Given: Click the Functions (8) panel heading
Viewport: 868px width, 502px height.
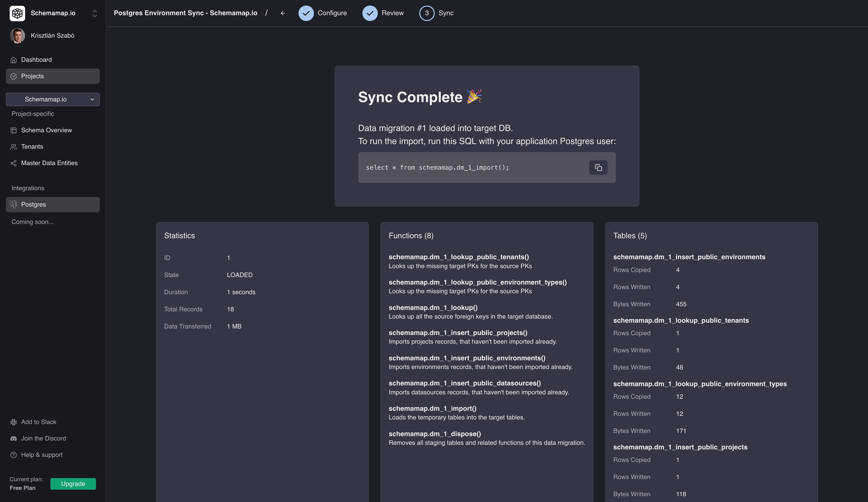Looking at the screenshot, I should coord(411,236).
